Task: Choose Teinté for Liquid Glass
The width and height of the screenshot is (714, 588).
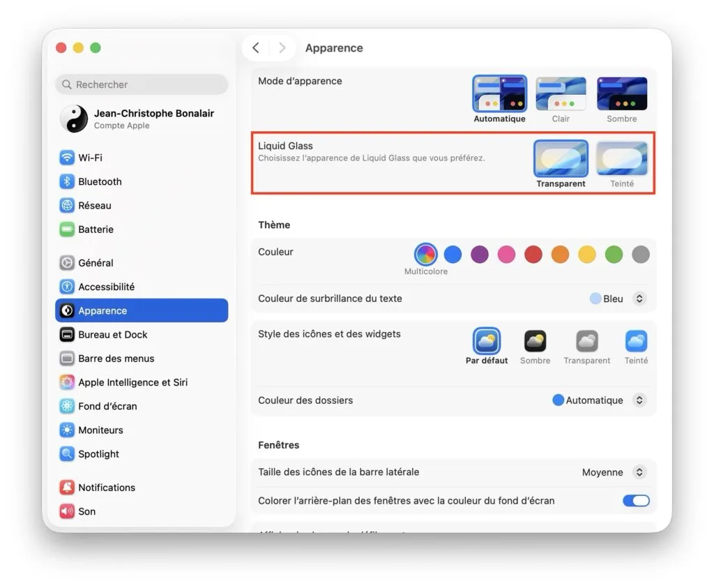Action: [x=621, y=160]
